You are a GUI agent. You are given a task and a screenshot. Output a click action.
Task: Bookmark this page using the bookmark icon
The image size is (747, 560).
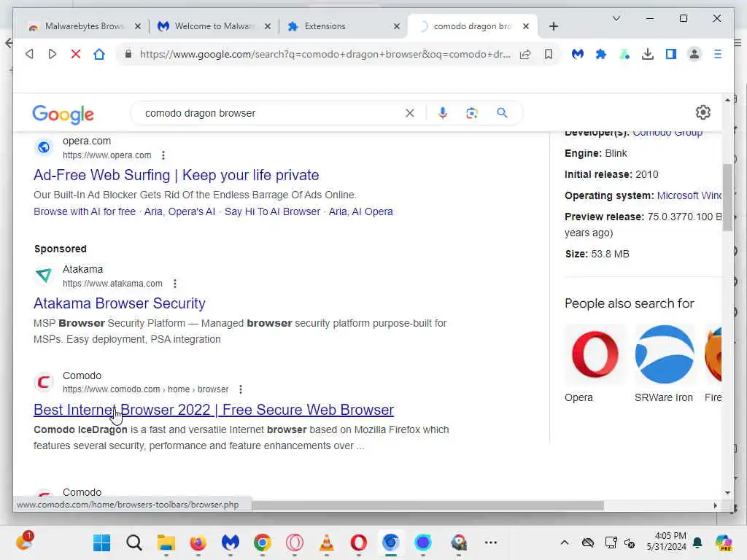tap(549, 54)
